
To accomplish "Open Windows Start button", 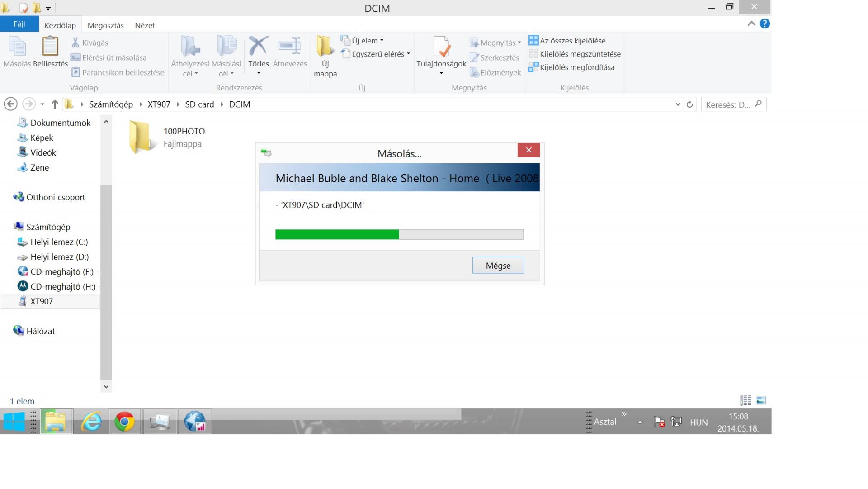I will point(14,422).
